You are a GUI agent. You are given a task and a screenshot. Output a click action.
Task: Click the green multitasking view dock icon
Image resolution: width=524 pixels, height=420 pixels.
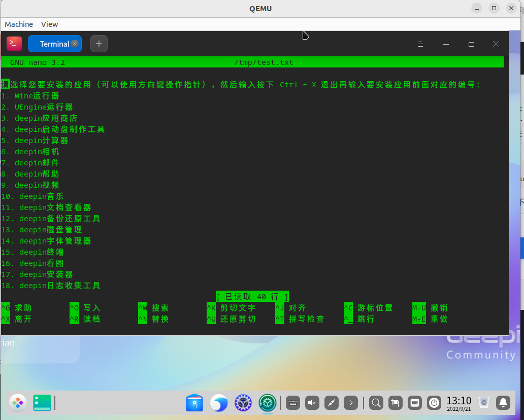coord(42,403)
